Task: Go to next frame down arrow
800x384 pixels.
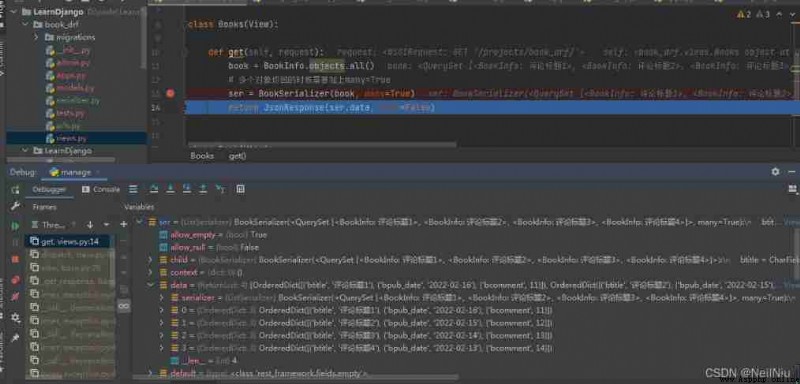Action: [x=90, y=225]
